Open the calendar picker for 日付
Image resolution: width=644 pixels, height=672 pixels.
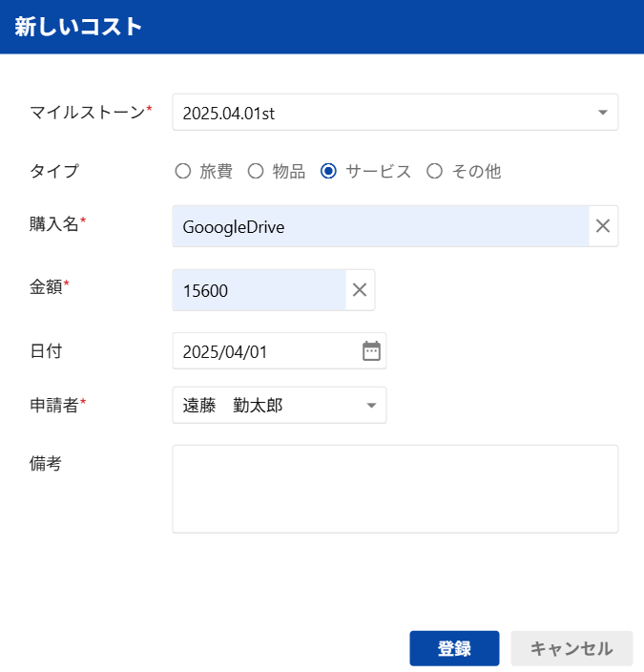tap(371, 351)
